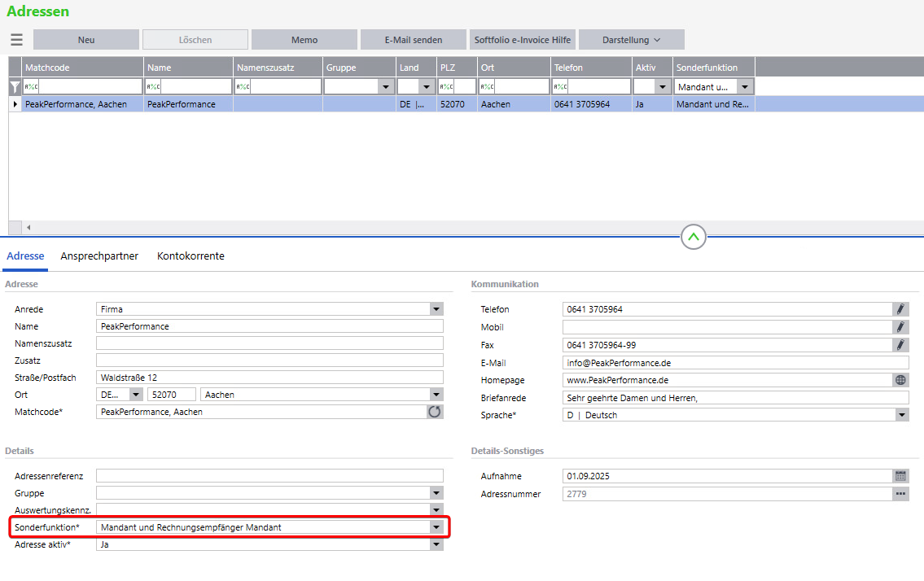Open the Aufnahme calendar picker
This screenshot has width=924, height=581.
coord(900,476)
